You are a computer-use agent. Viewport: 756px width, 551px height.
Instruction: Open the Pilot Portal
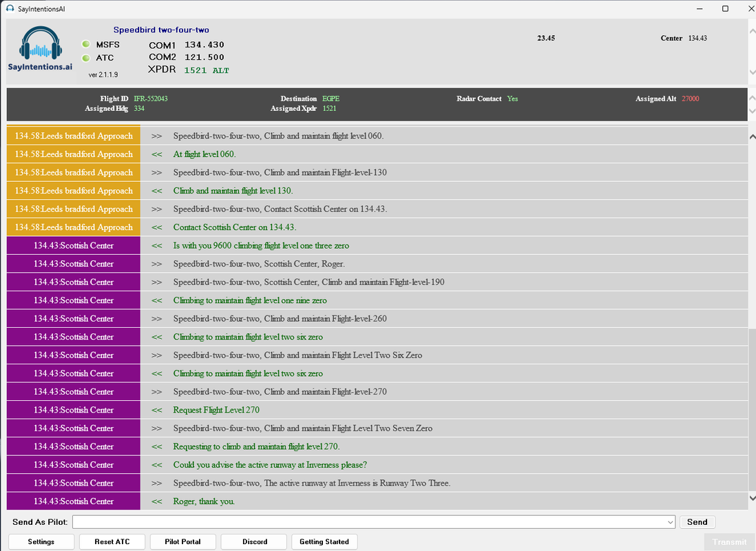[182, 542]
